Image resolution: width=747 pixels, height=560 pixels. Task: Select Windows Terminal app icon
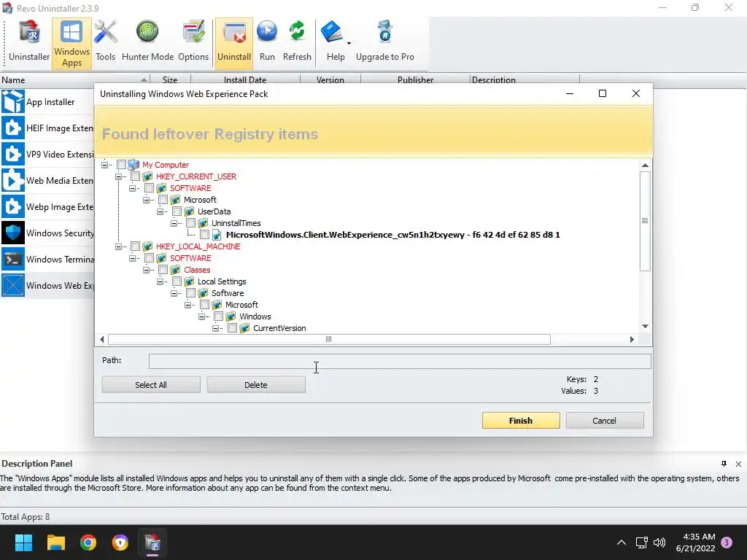pyautogui.click(x=12, y=259)
